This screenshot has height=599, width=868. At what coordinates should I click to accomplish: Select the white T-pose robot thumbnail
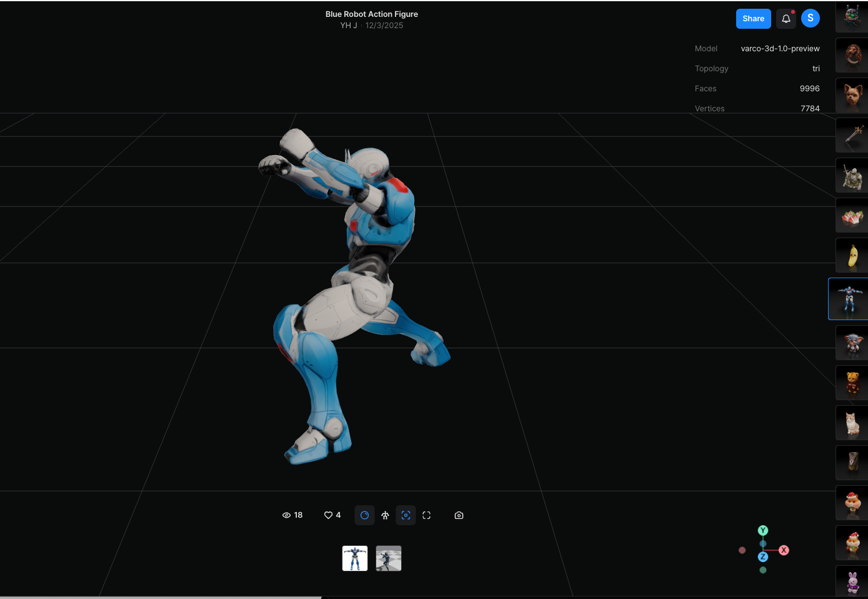click(x=355, y=558)
